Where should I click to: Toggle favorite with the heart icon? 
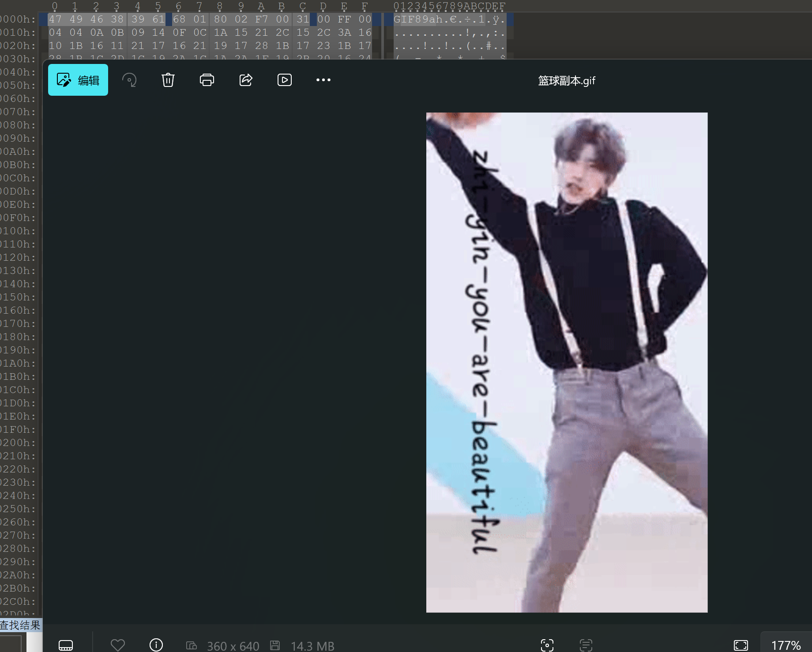pyautogui.click(x=117, y=645)
